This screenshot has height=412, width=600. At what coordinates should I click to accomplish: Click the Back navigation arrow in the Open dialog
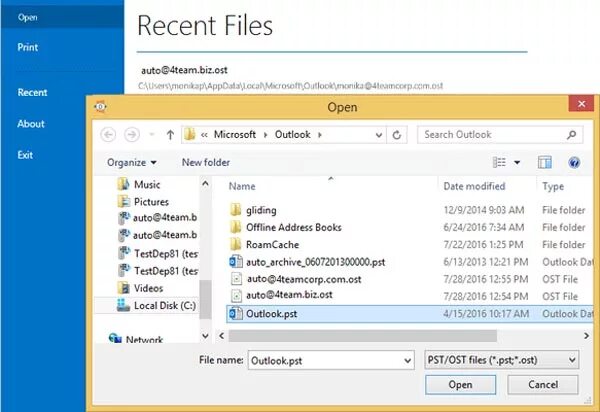click(x=108, y=135)
